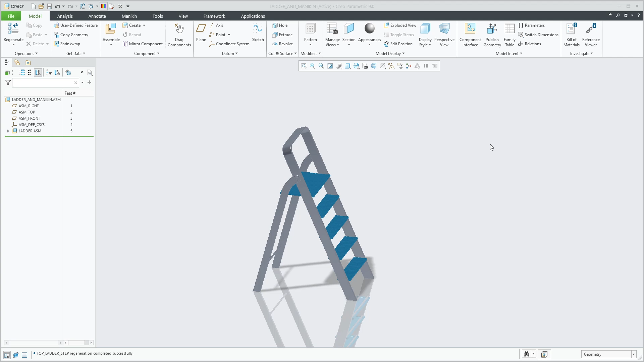Click Zoom Out in graphics toolbar
Image resolution: width=644 pixels, height=362 pixels.
(x=321, y=66)
